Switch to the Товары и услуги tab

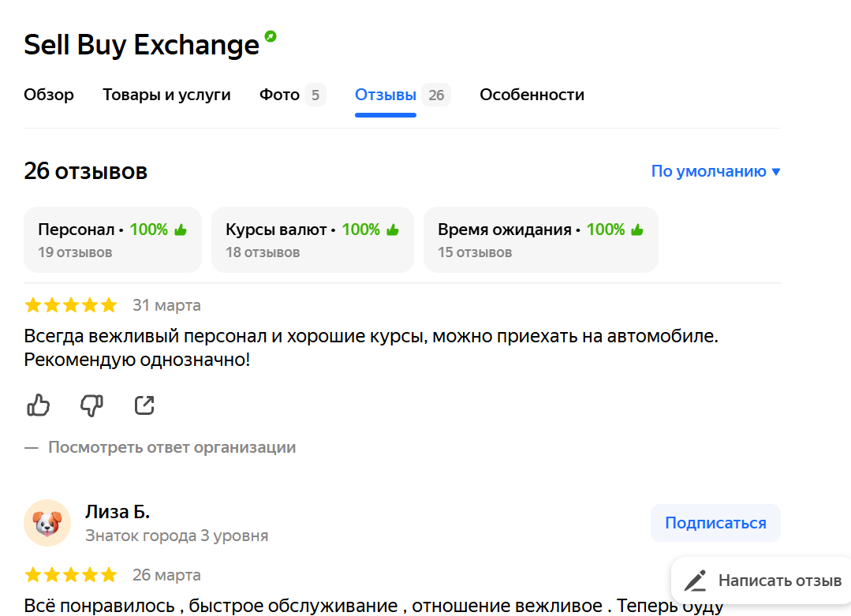[166, 95]
